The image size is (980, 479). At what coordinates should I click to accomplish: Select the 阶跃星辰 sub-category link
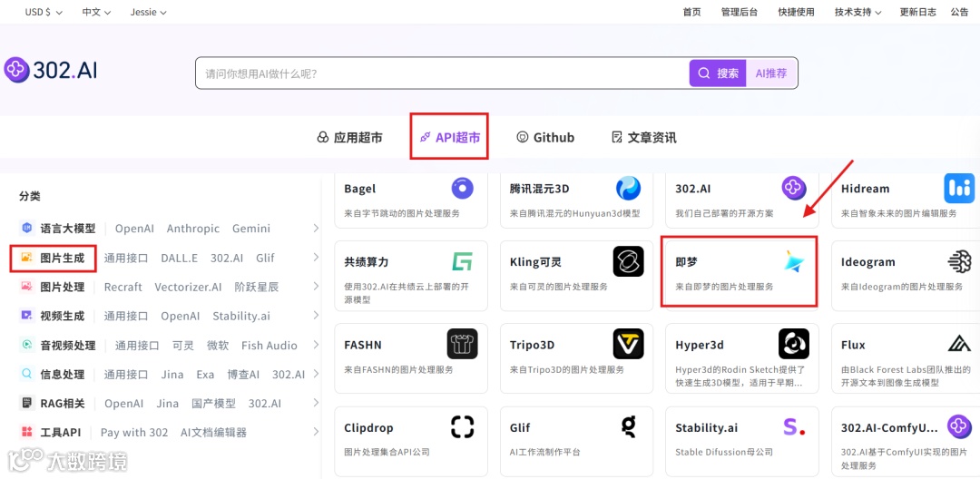click(x=257, y=288)
